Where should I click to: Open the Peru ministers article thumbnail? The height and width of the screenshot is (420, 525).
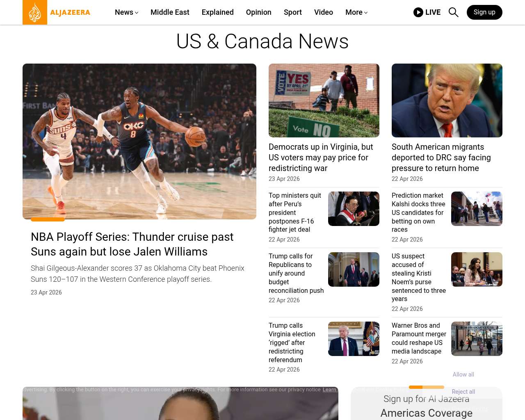[354, 209]
